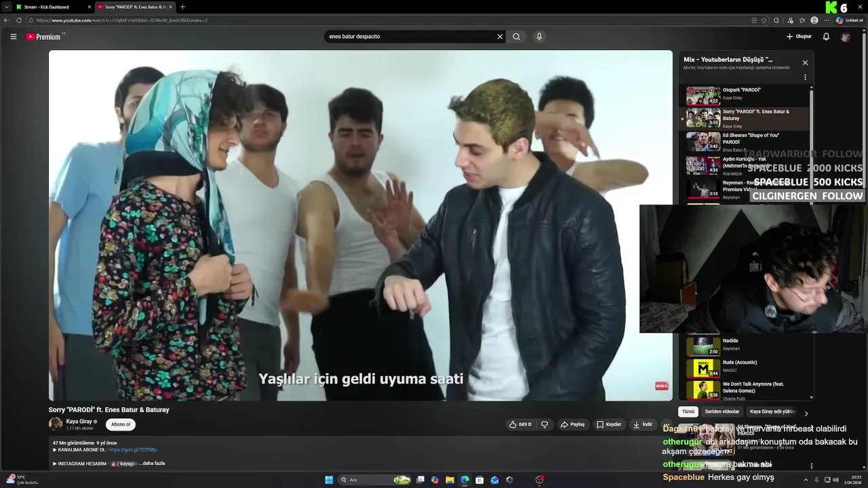Open the YouTube account avatar menu

pos(845,37)
